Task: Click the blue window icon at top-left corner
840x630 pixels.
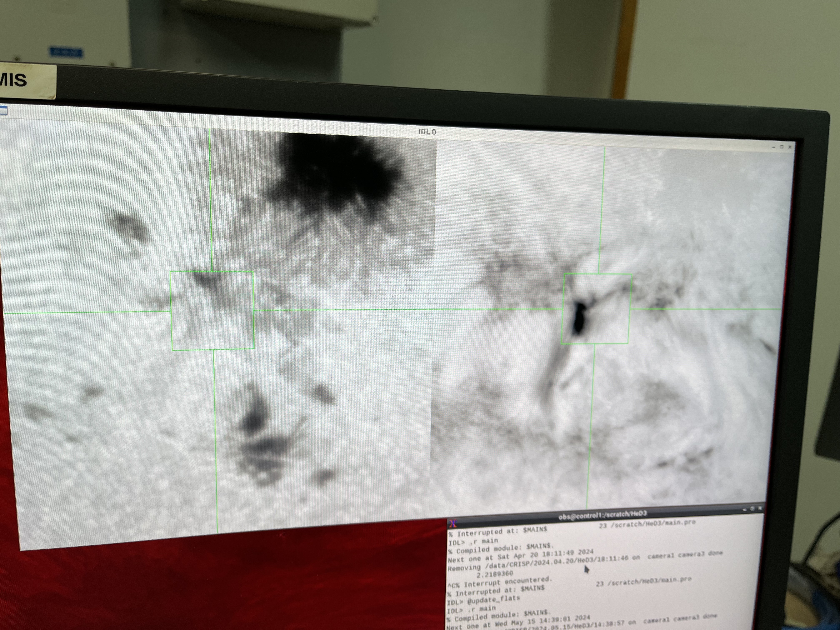Action: pyautogui.click(x=3, y=110)
